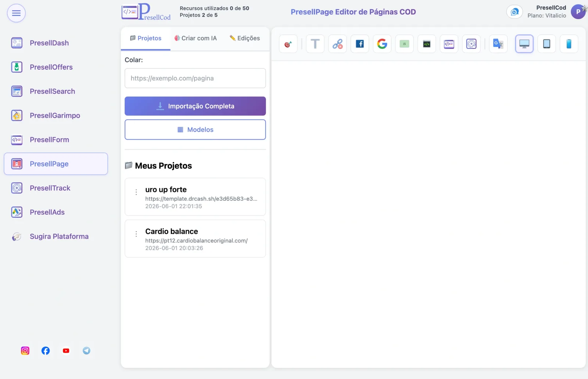Click the user avatar P icon
588x379 pixels.
pyautogui.click(x=578, y=12)
